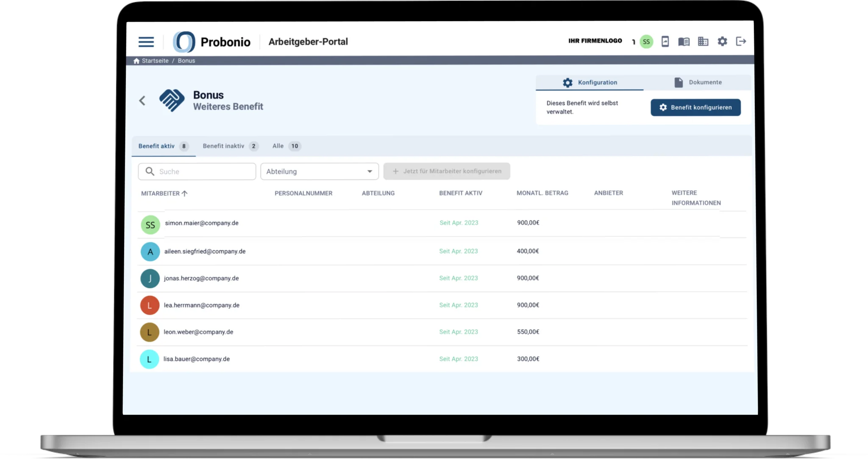Expand the Abteilung dropdown

coord(319,171)
